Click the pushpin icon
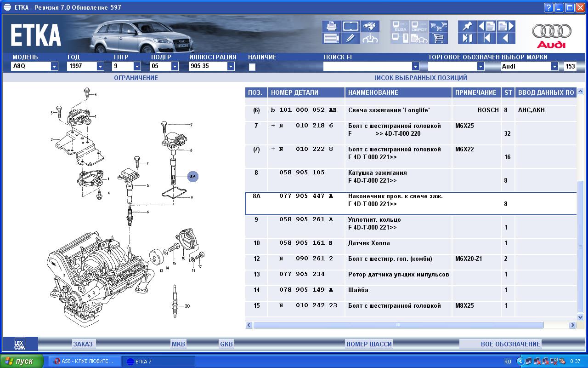 [467, 26]
